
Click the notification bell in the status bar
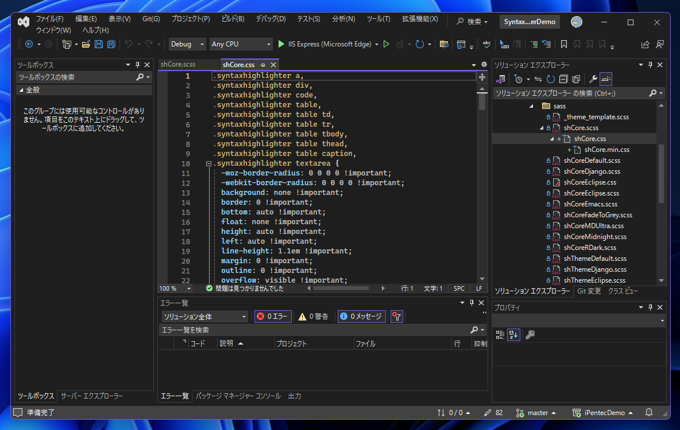649,412
